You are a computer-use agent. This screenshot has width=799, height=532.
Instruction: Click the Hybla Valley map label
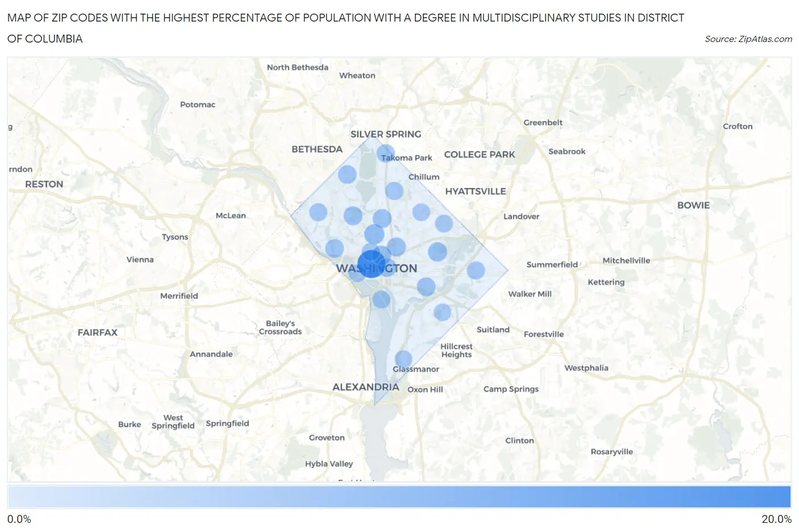329,464
